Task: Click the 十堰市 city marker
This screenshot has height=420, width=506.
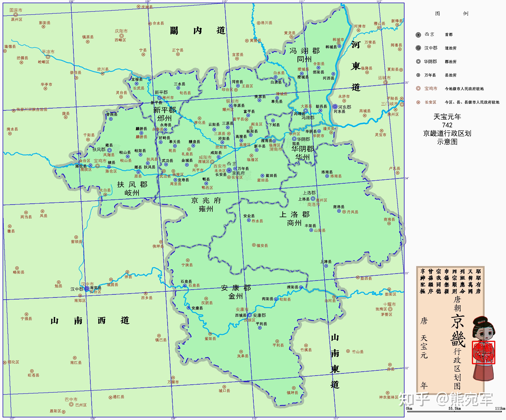Action: [390, 309]
